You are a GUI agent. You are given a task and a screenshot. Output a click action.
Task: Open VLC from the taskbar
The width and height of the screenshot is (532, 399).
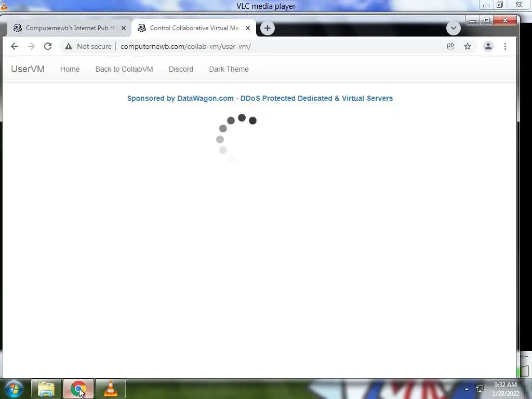111,389
